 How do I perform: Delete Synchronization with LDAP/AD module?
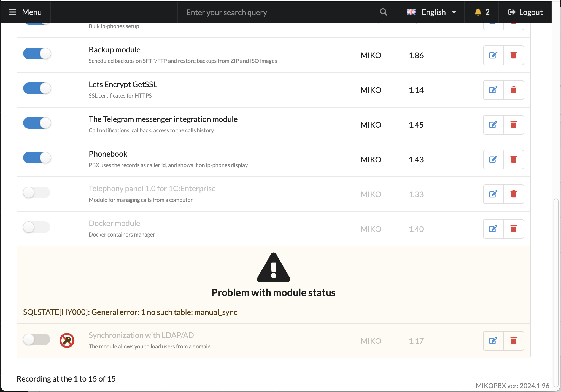coord(513,341)
